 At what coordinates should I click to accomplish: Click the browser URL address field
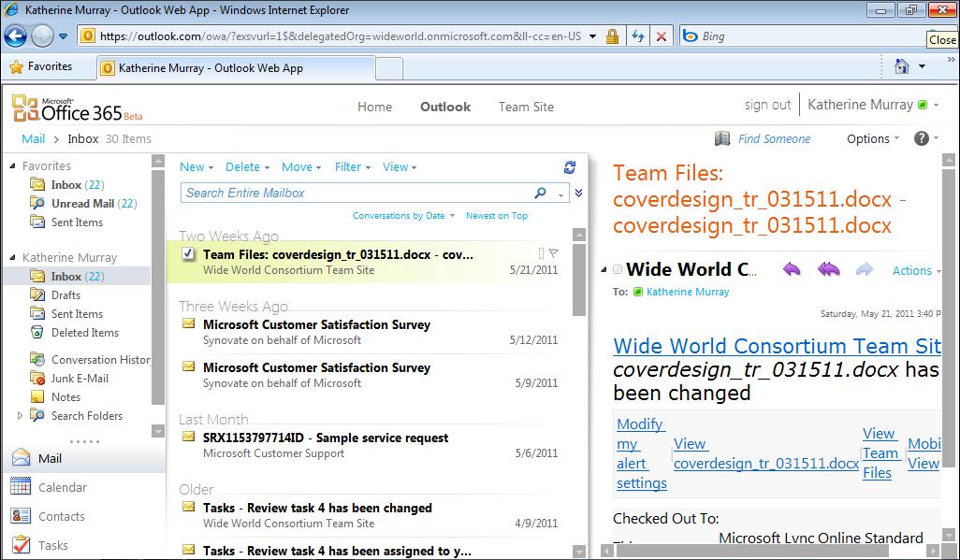point(341,36)
